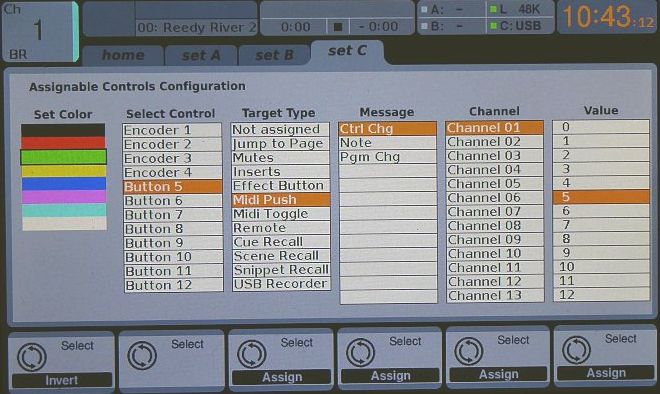Choose Effect Button target type
660x394 pixels.
(x=281, y=186)
